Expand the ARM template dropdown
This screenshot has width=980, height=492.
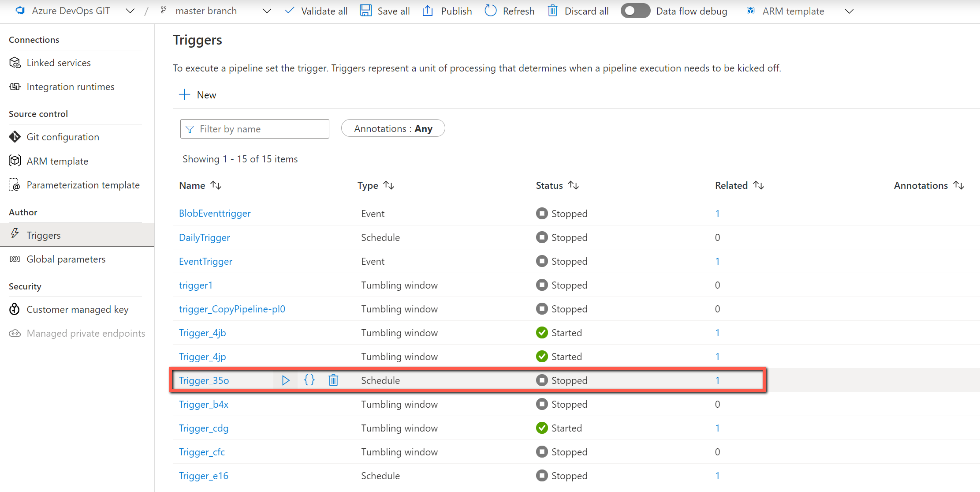[x=850, y=11]
